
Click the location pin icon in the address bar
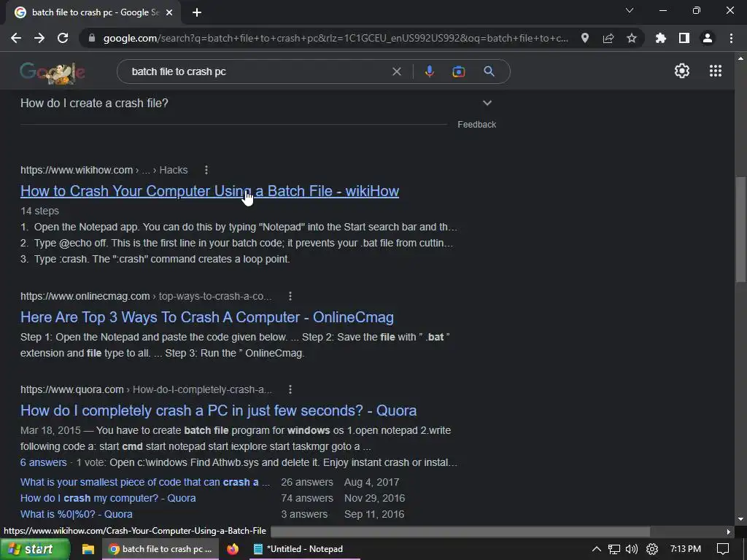[585, 38]
